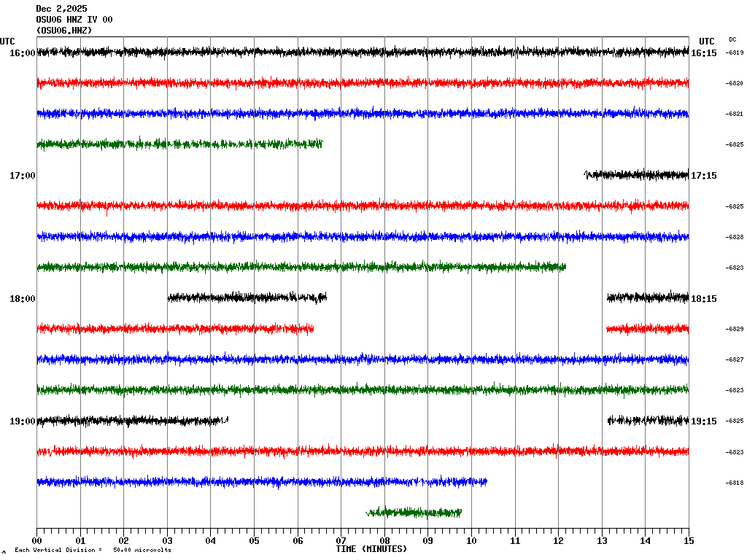Click the -6819 DC offset value
Image resolution: width=747 pixels, height=560 pixels.
coord(735,53)
